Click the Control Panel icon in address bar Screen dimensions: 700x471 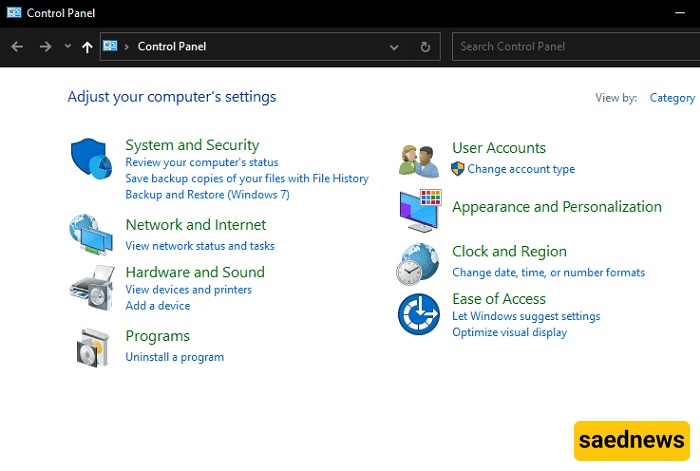(110, 46)
